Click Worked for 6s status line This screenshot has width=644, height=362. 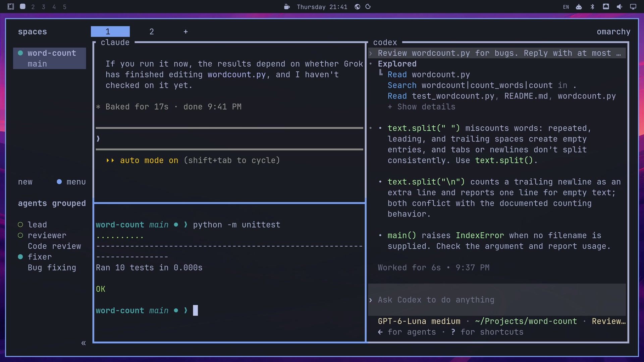(434, 268)
